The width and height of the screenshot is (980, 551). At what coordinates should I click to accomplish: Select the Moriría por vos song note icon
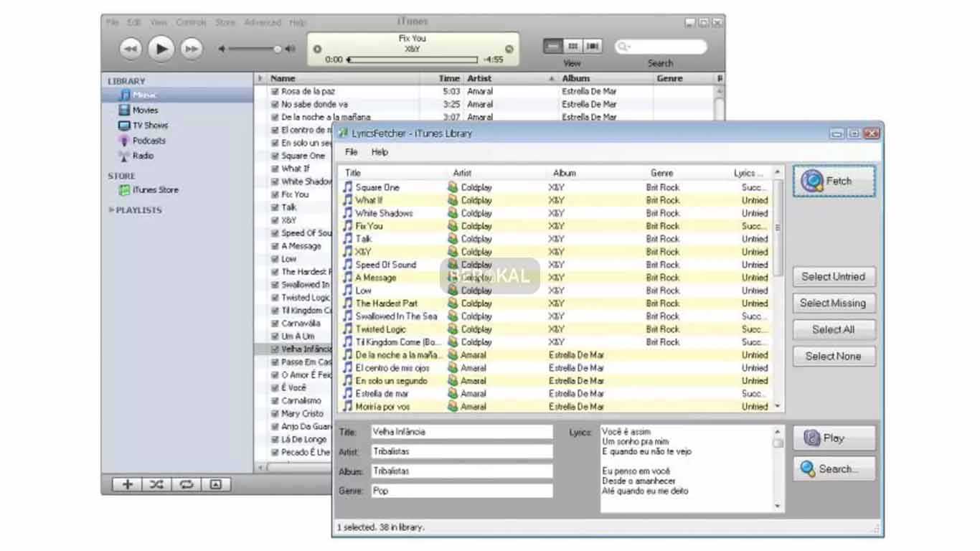coord(348,407)
